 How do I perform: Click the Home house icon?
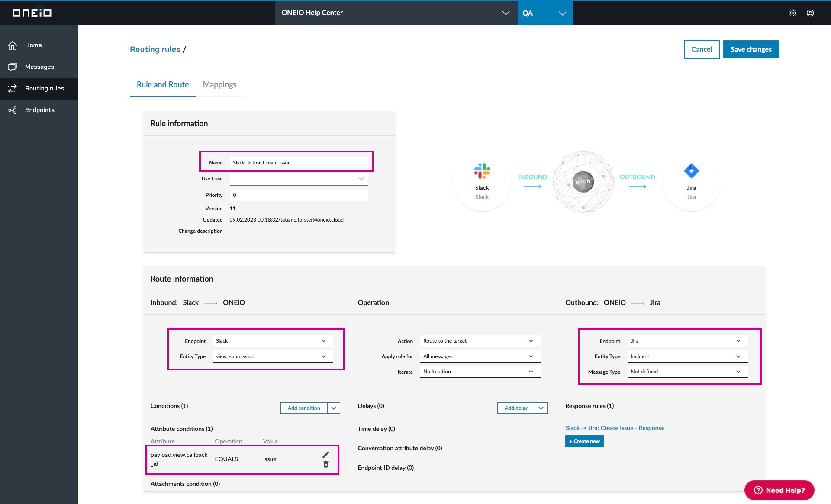[x=13, y=45]
